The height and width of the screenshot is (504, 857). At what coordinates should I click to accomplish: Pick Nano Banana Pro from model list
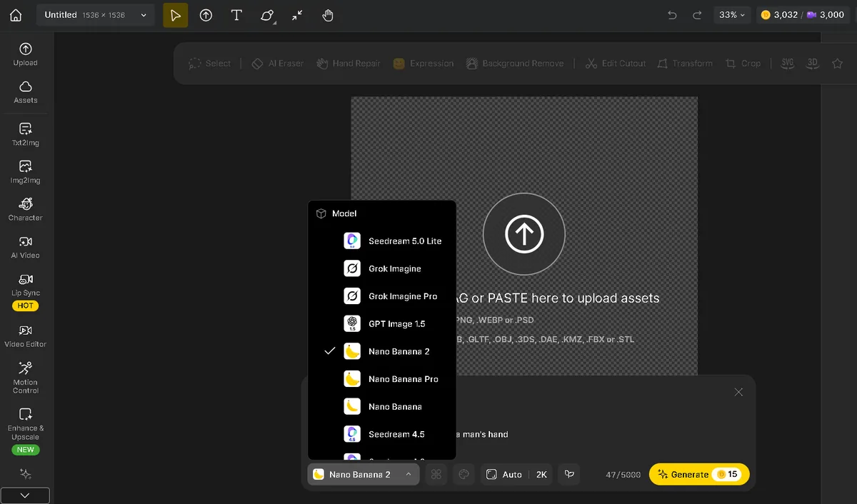[x=403, y=379]
